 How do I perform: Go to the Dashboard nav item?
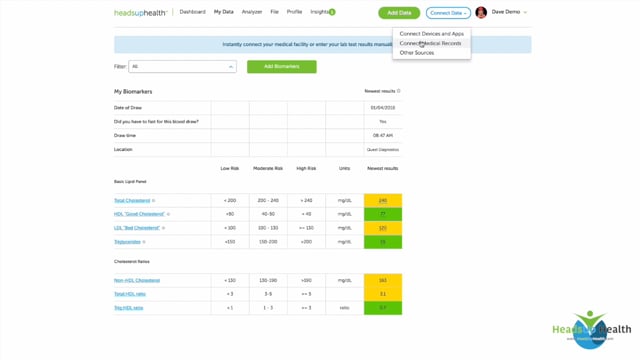[x=192, y=12]
